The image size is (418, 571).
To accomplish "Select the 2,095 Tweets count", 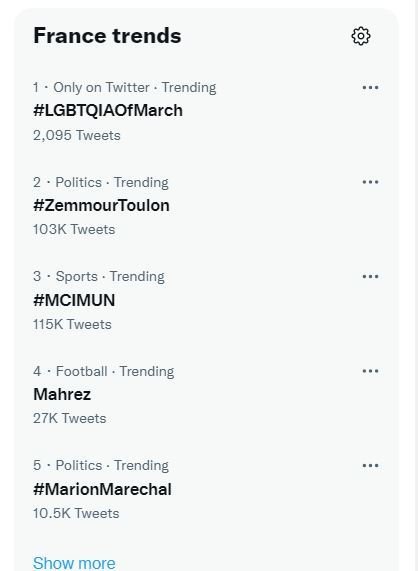I will (x=76, y=135).
